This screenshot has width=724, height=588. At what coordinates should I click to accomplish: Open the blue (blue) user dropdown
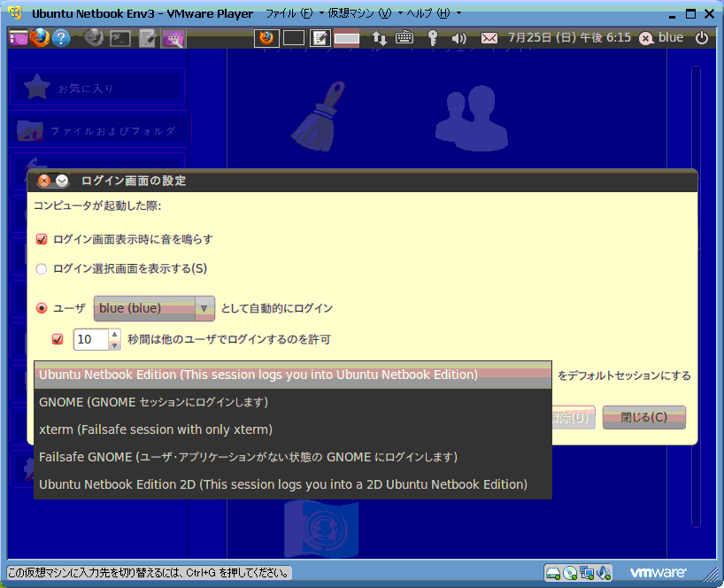(154, 308)
